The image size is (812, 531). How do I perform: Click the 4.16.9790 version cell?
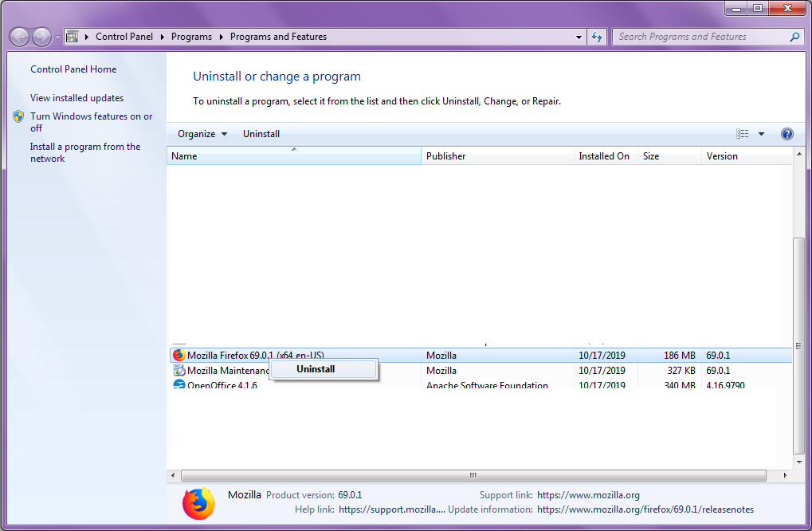[x=725, y=385]
